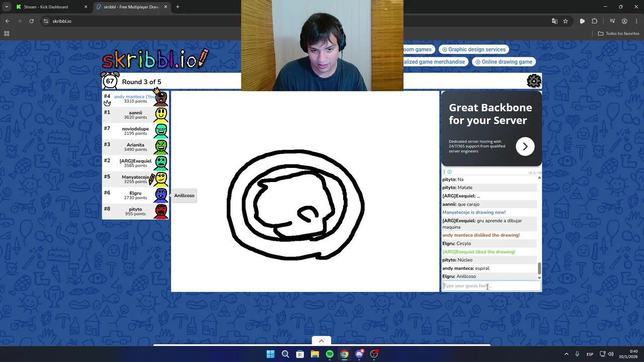Bookmark this tab with star
This screenshot has height=362, width=644.
(x=566, y=21)
